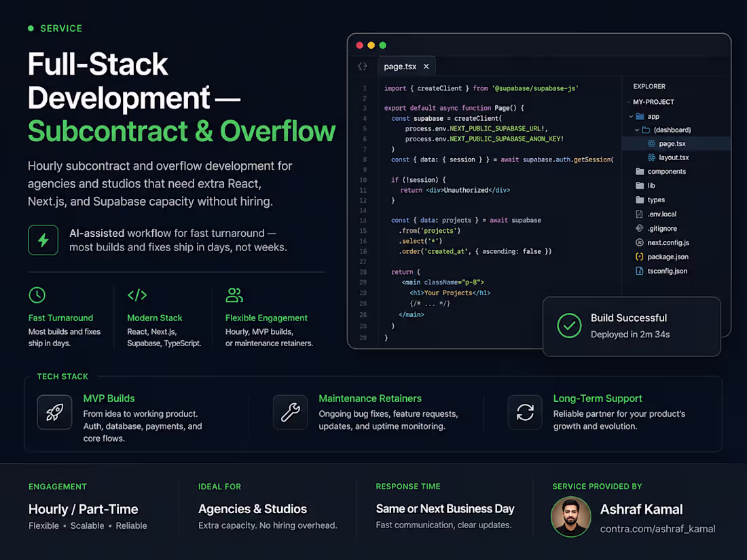Image resolution: width=747 pixels, height=560 pixels.
Task: Click the file icon next to .env.local
Action: 639,214
